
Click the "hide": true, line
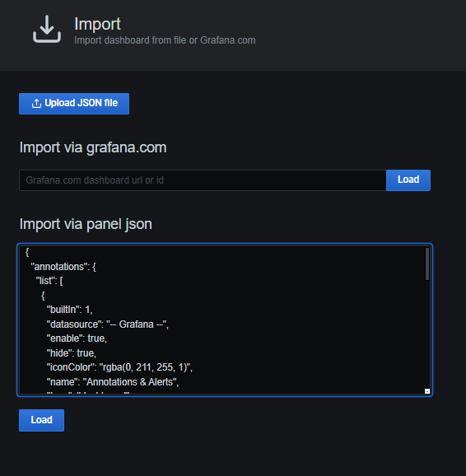(72, 353)
